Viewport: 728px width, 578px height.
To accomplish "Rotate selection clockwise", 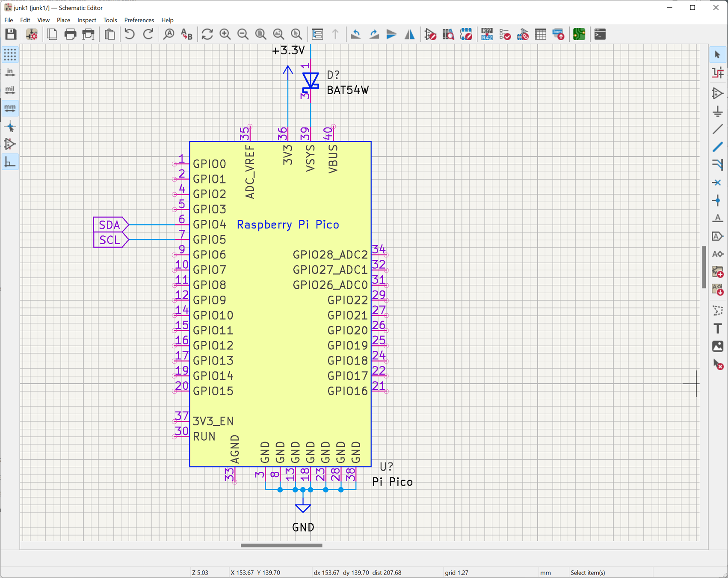I will [x=374, y=34].
